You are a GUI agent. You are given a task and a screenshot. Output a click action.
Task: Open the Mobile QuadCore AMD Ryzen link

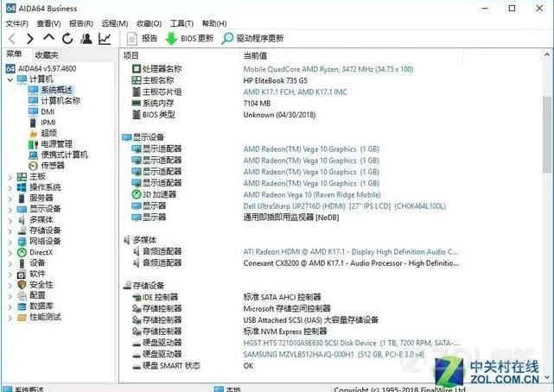(x=328, y=69)
